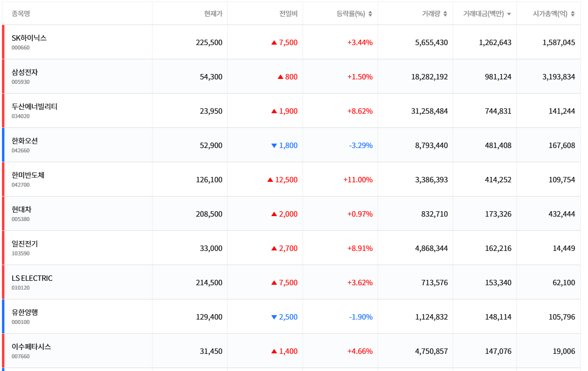Click SK하이닉스 current price 225,500
The image size is (588, 371).
click(x=209, y=42)
